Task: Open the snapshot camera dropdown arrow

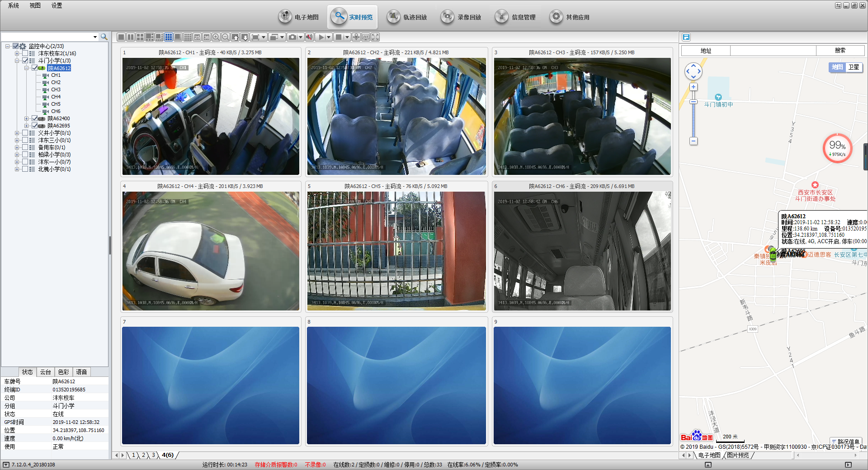Action: click(301, 37)
